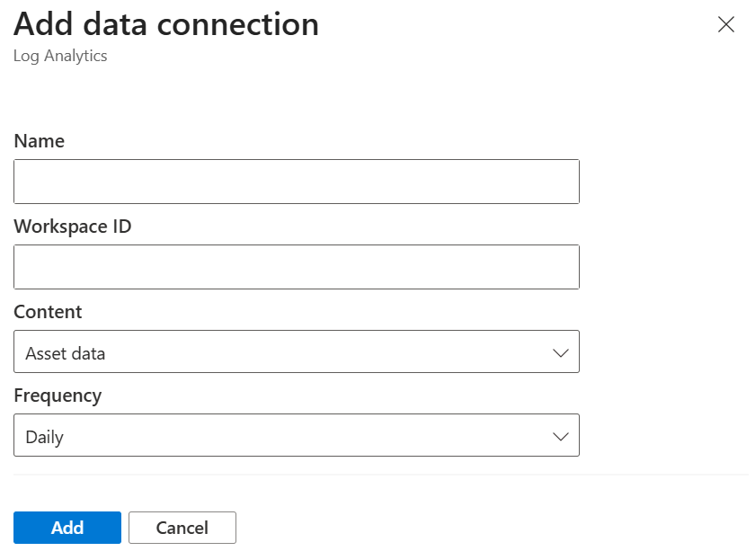
Task: Dismiss the dialog using Cancel
Action: click(182, 528)
